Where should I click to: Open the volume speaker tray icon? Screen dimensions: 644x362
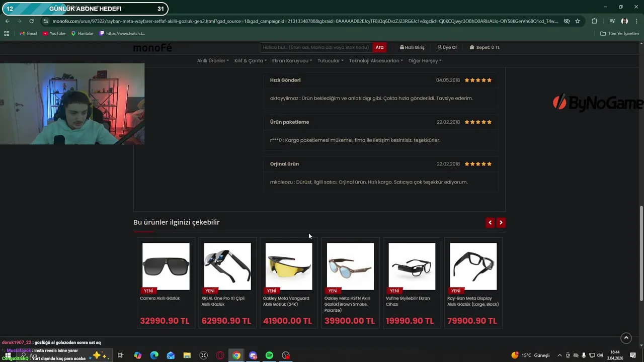[x=600, y=355]
